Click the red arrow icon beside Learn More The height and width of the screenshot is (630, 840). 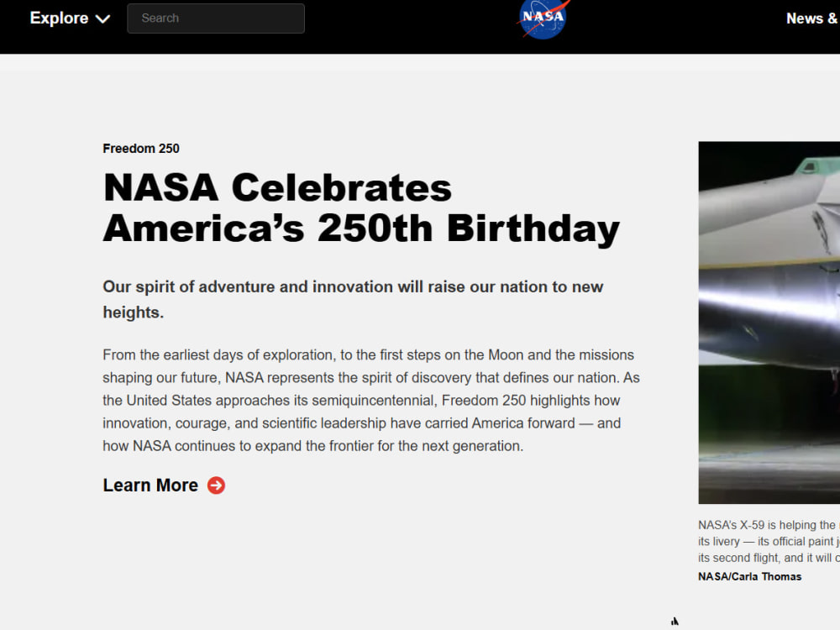point(217,486)
